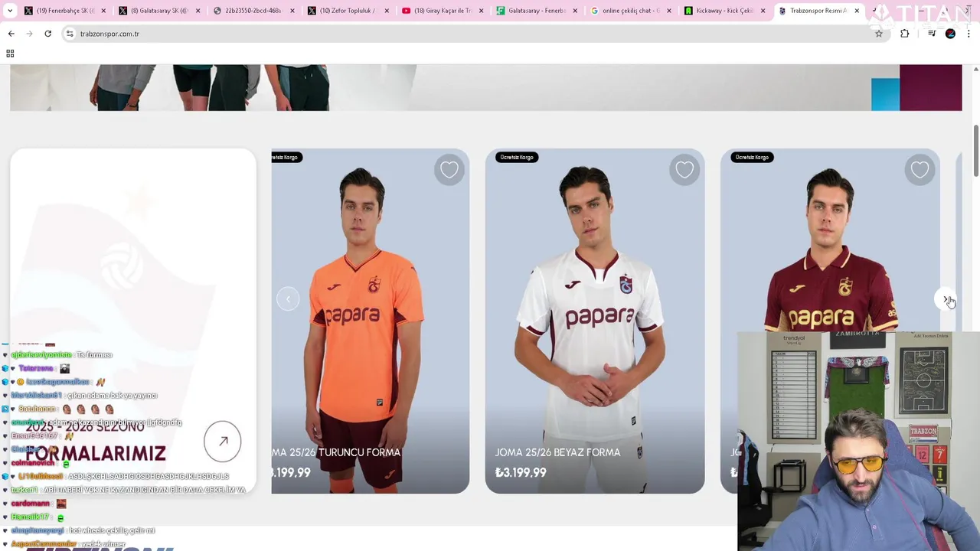Click the page vertical scrollbar thumb
Image resolution: width=980 pixels, height=551 pixels.
(x=976, y=151)
